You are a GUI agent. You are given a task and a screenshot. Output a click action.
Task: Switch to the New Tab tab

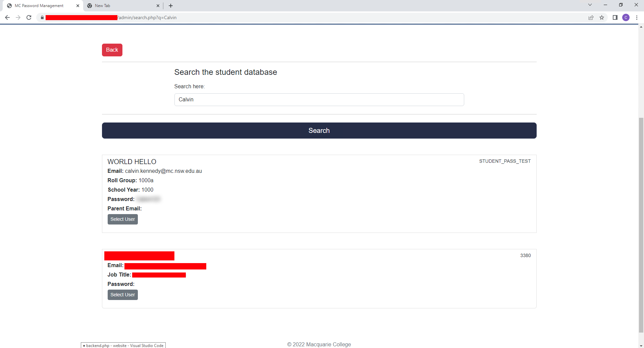coord(121,6)
